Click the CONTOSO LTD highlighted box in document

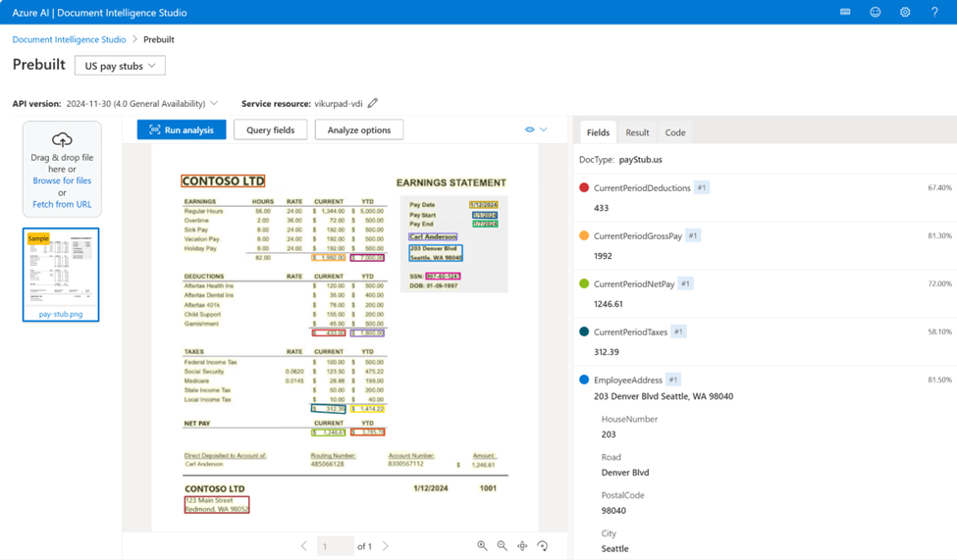223,181
